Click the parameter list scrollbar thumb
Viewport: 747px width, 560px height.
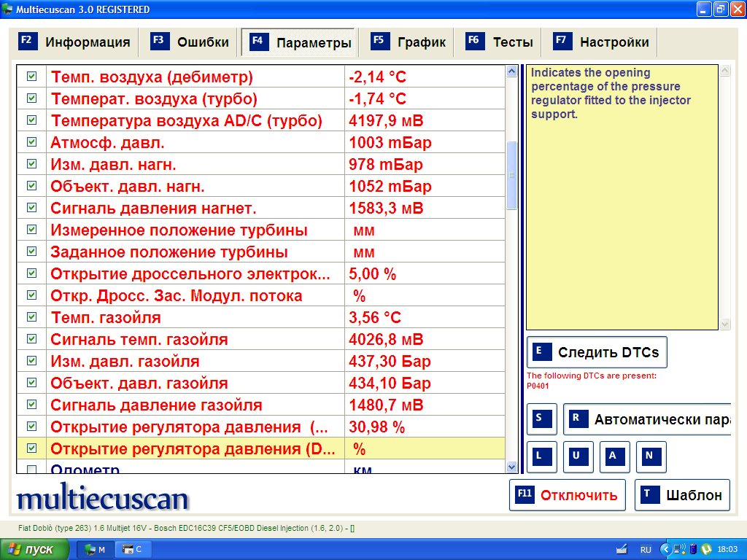coord(511,175)
